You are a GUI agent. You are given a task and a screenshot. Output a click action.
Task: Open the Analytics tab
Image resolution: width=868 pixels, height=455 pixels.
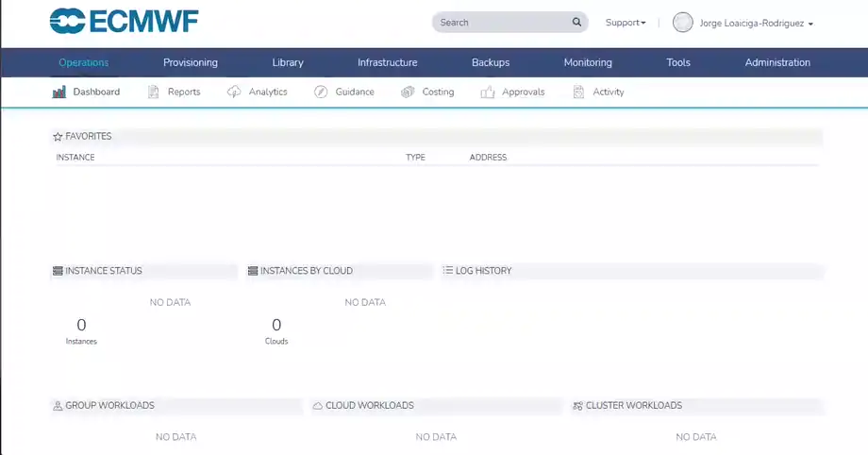258,92
